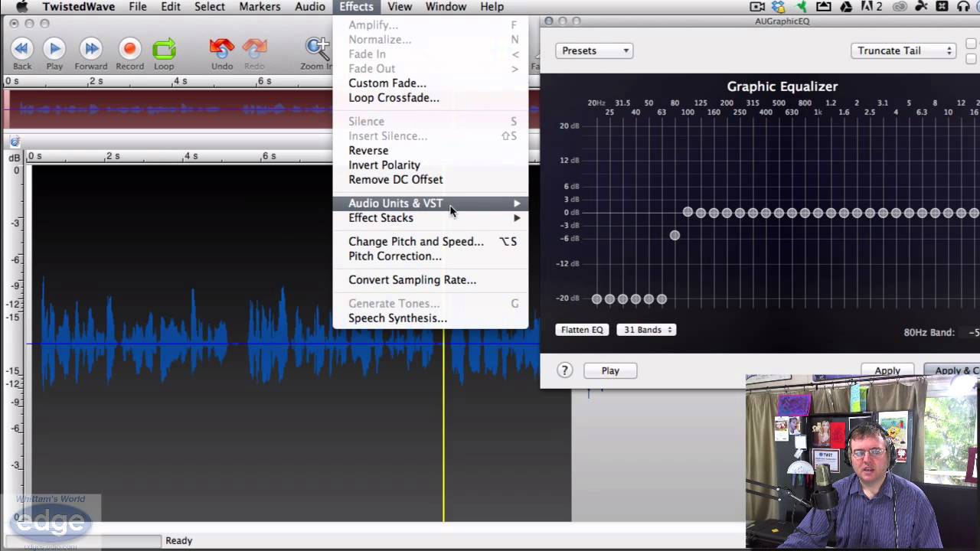Screen dimensions: 980x551
Task: Open the question mark help in AUGraphicEQ
Action: pos(565,370)
